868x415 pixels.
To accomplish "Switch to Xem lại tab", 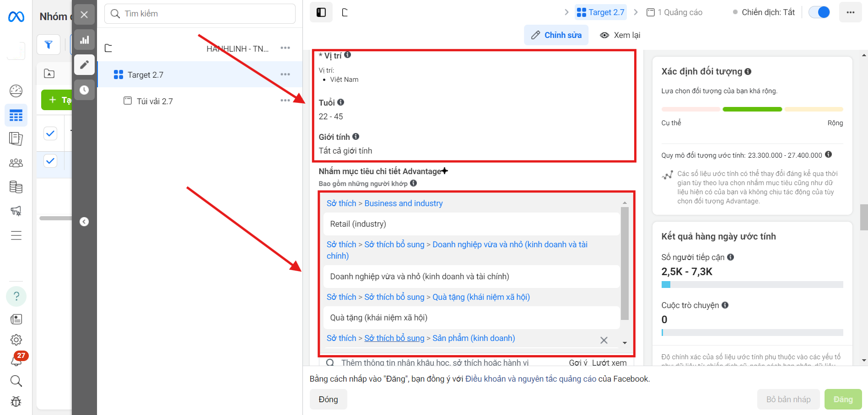I will click(620, 35).
